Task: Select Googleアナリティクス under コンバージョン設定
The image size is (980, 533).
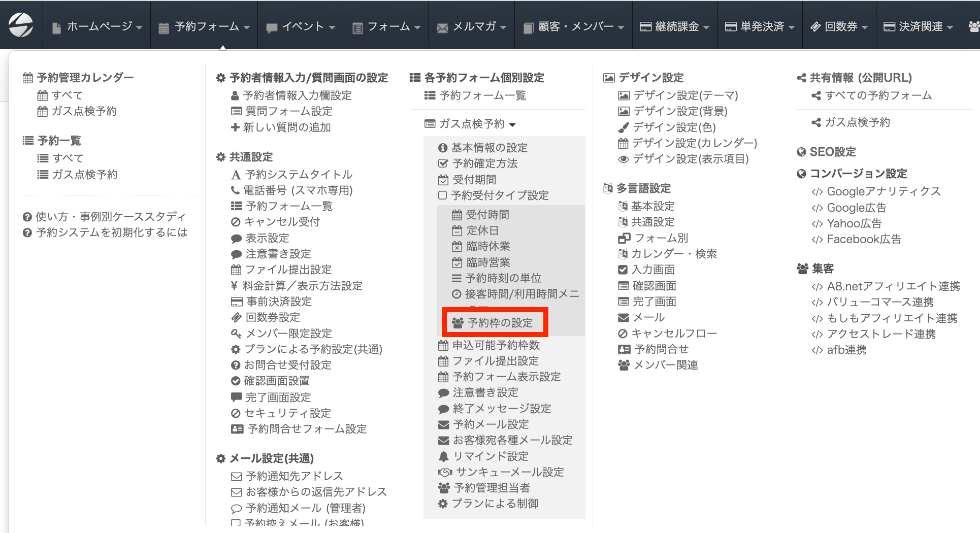Action: click(x=884, y=191)
